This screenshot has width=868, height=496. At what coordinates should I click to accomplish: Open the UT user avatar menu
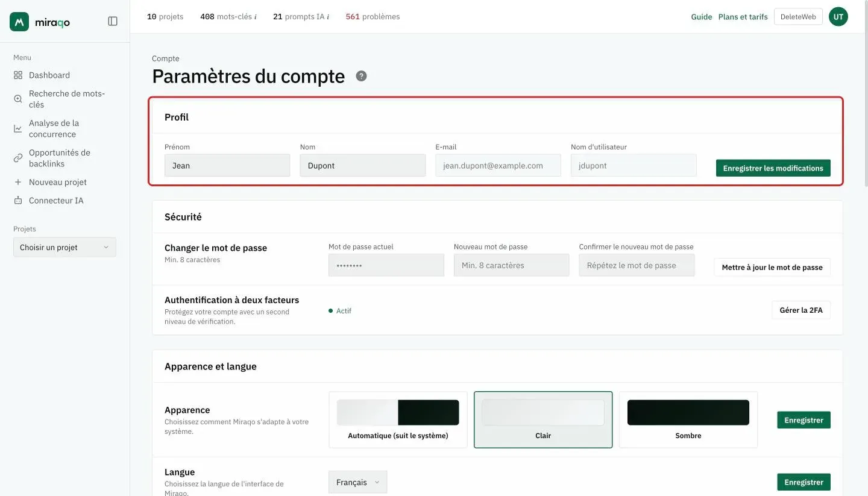tap(838, 17)
